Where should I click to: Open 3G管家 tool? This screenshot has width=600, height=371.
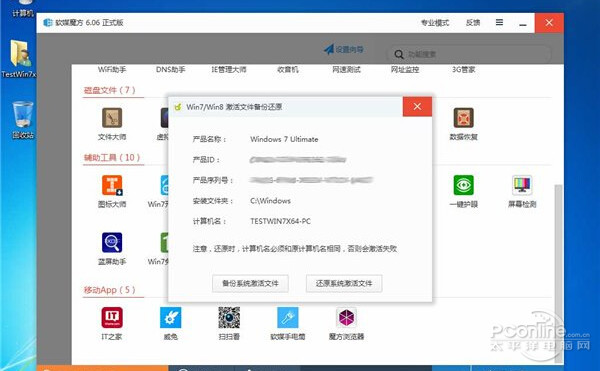point(463,70)
